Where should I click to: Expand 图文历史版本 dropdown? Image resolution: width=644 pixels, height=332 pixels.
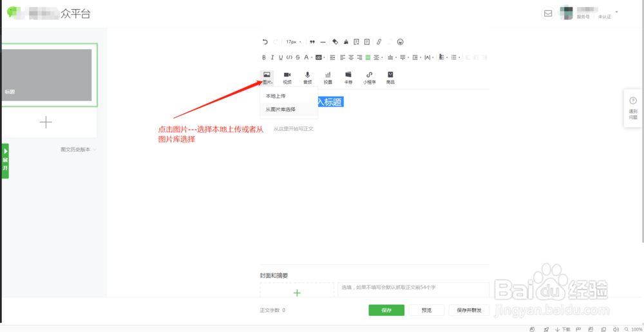(79, 150)
